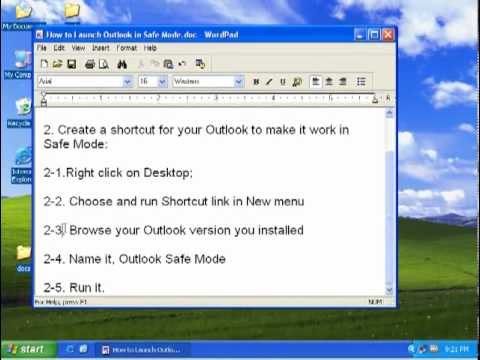Align text right

[343, 82]
